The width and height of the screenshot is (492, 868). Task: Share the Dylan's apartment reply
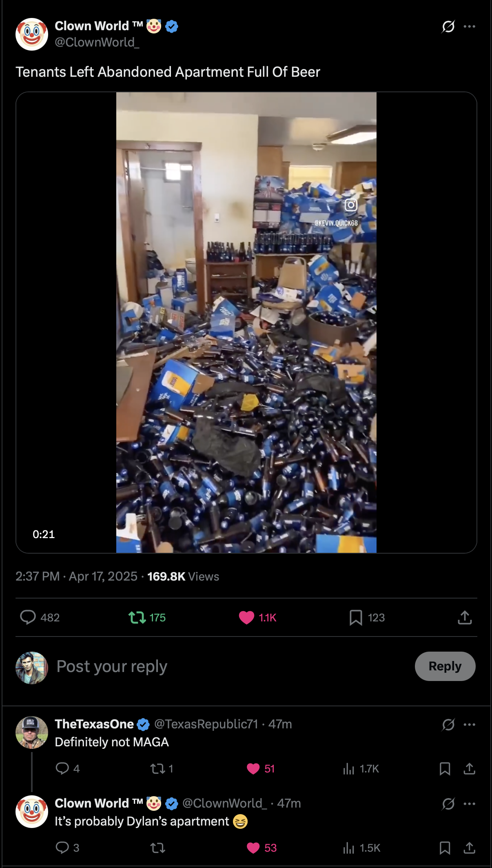point(470,848)
